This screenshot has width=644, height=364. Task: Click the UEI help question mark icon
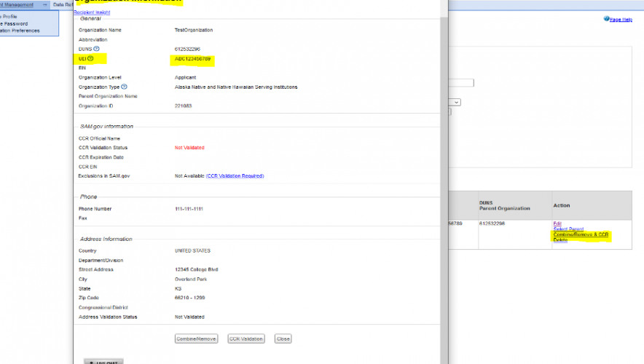(x=90, y=58)
